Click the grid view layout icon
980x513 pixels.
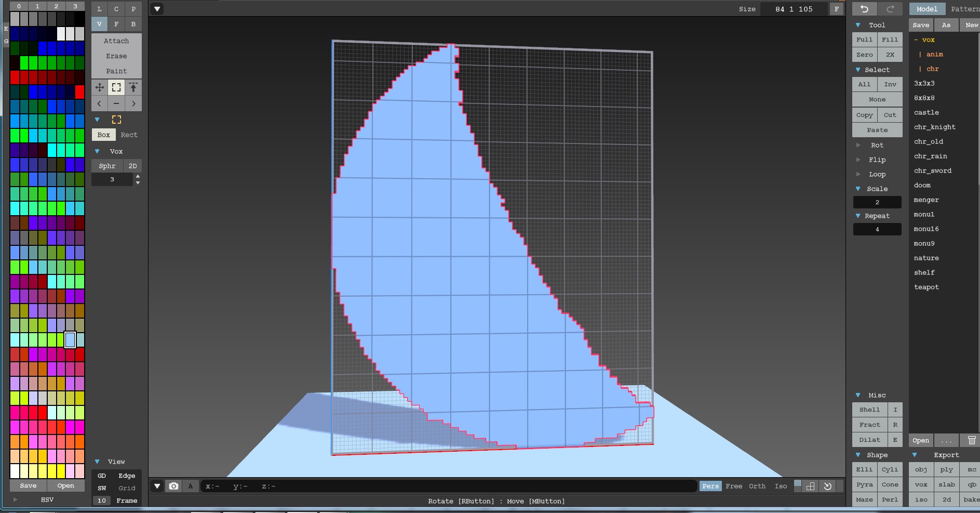point(810,486)
